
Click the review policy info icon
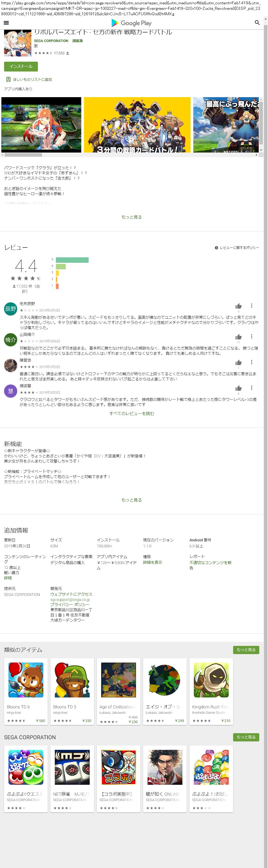pos(216,248)
